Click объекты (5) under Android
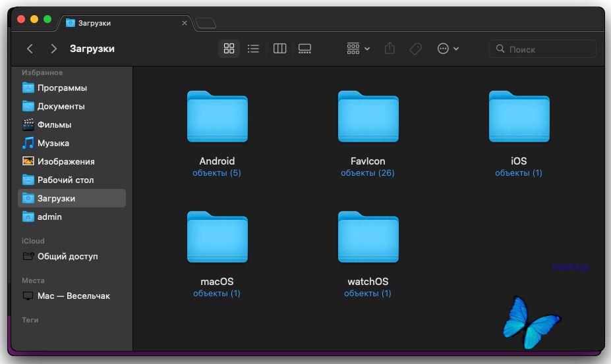This screenshot has width=611, height=364. coord(217,173)
